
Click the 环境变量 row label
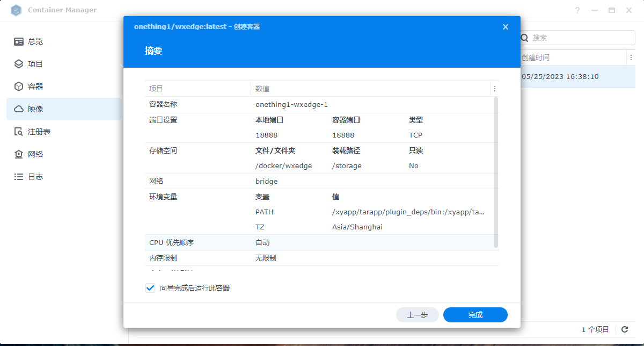[x=163, y=197]
